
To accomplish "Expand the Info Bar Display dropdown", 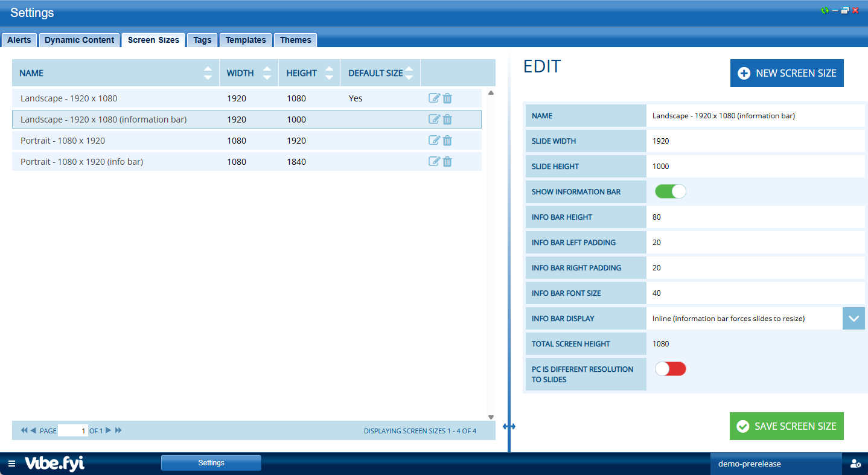I will point(854,319).
